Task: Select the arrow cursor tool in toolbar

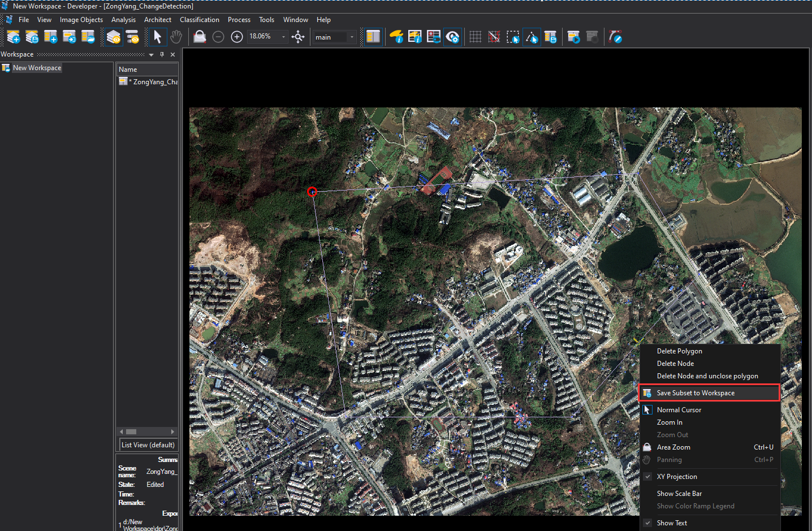Action: point(157,37)
